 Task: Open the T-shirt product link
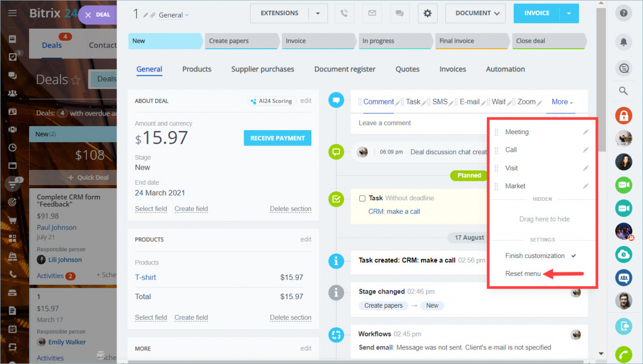click(x=146, y=277)
